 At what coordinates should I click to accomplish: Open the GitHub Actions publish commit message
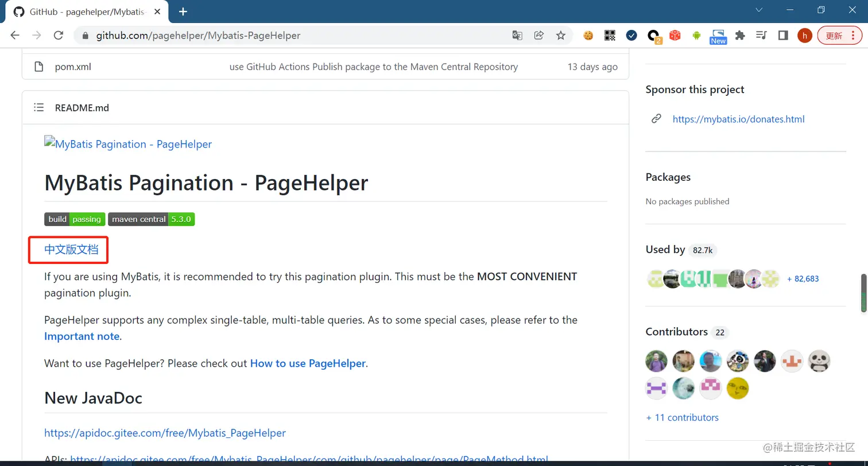(x=374, y=67)
